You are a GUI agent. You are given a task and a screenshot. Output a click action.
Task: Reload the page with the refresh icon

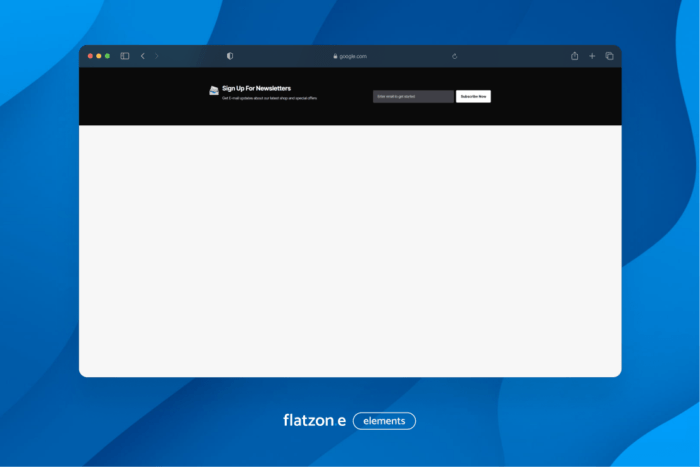[x=455, y=56]
